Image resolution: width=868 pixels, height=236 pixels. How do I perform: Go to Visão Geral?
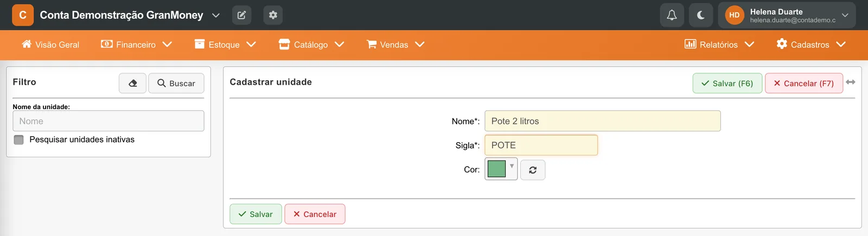pyautogui.click(x=50, y=44)
